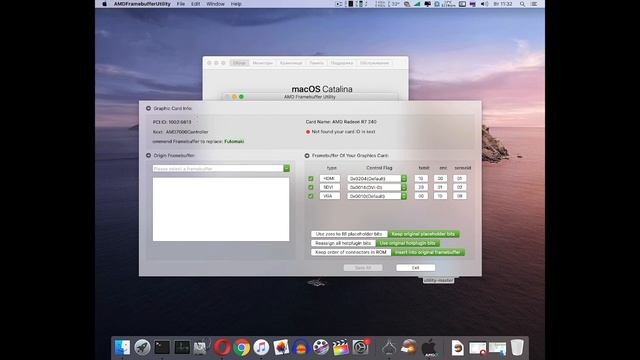
Task: Open Spotlight search in menu bar
Action: pos(522,4)
